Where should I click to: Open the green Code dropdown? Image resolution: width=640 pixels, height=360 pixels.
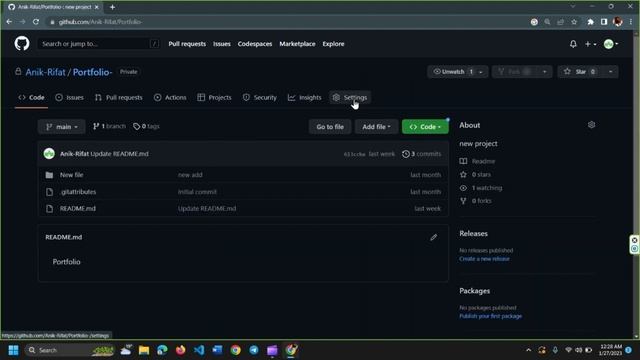coord(425,127)
